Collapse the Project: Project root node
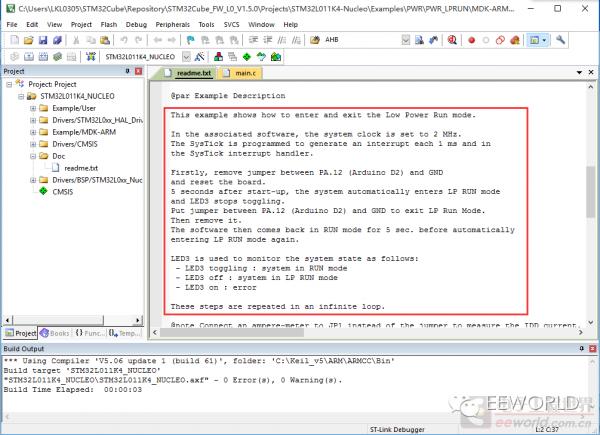 tap(9, 85)
